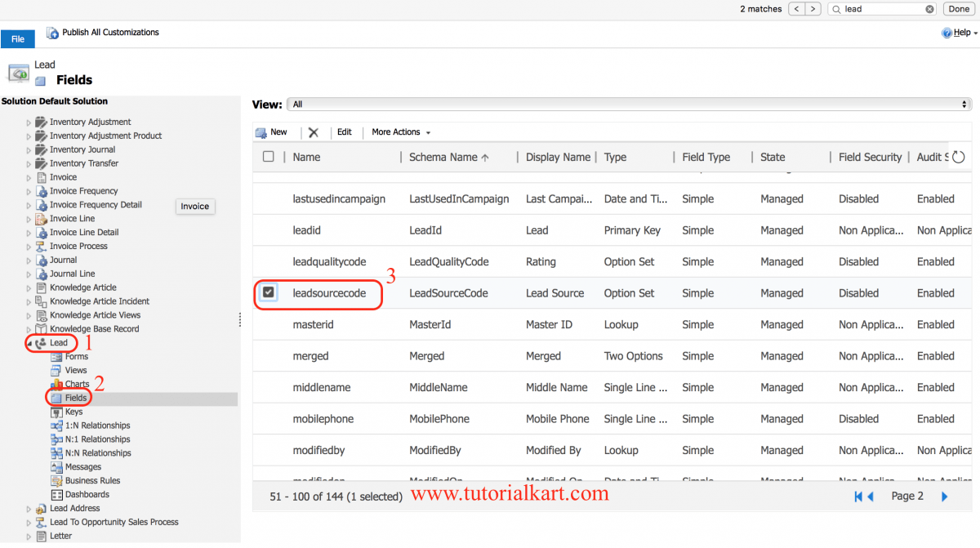Check the mobilephone row checkbox
This screenshot has width=980, height=548.
(269, 418)
